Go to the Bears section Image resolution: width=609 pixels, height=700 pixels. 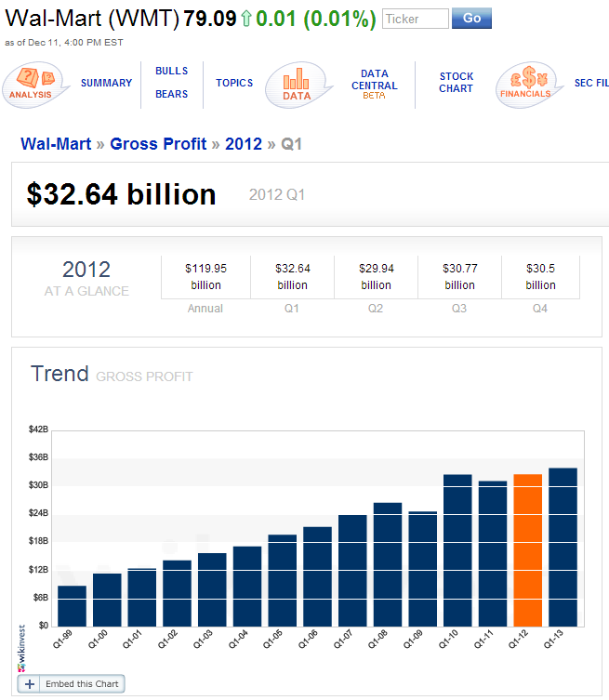[x=171, y=94]
